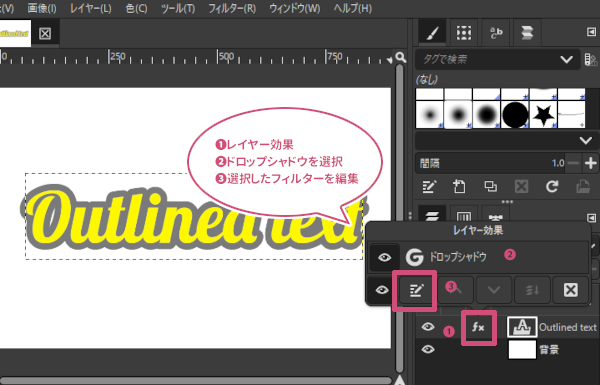
Task: Click the canvas vertical scrollbar
Action: pos(399,218)
